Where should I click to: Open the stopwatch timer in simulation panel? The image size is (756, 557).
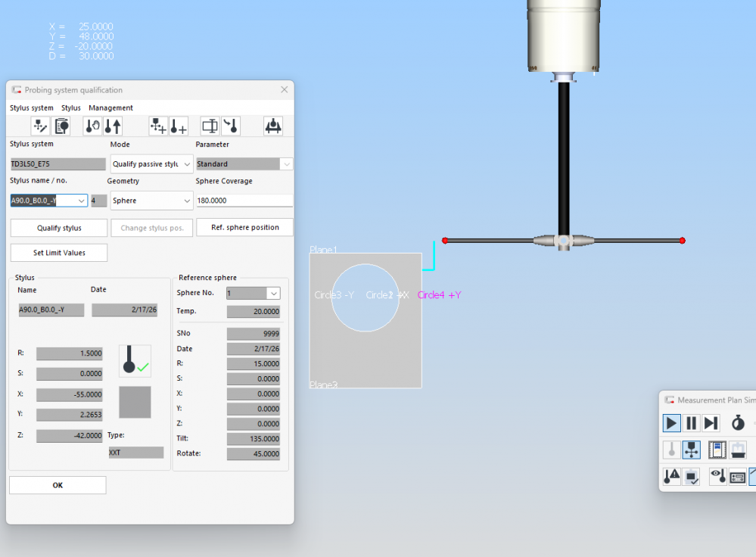click(737, 423)
